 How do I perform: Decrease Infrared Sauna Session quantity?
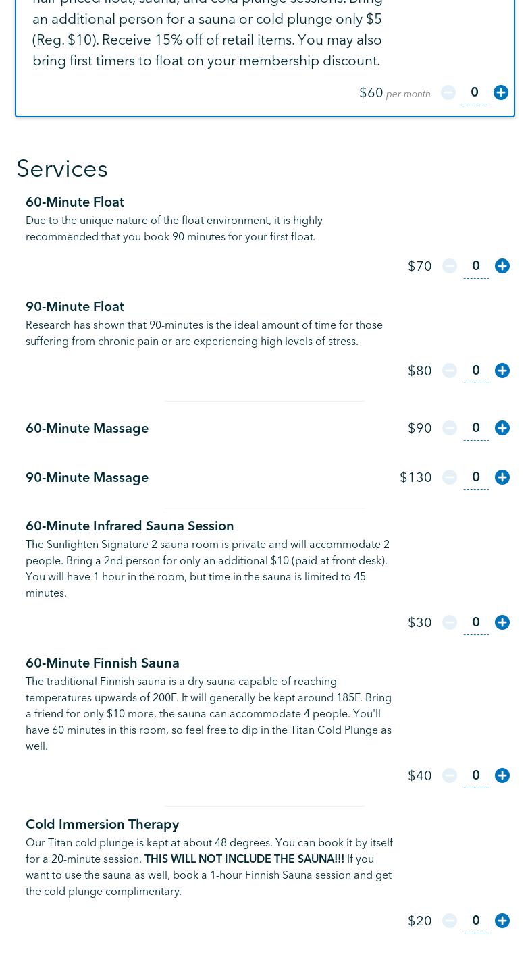coord(450,622)
